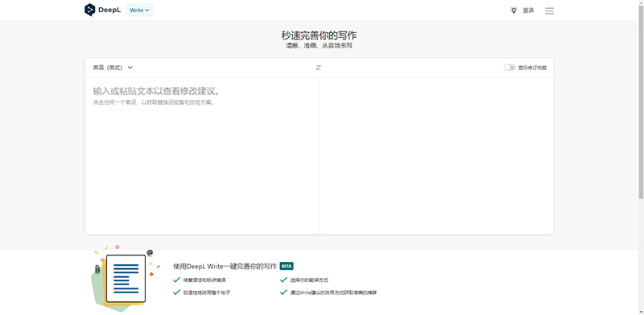Click the BETA badge

(x=287, y=266)
